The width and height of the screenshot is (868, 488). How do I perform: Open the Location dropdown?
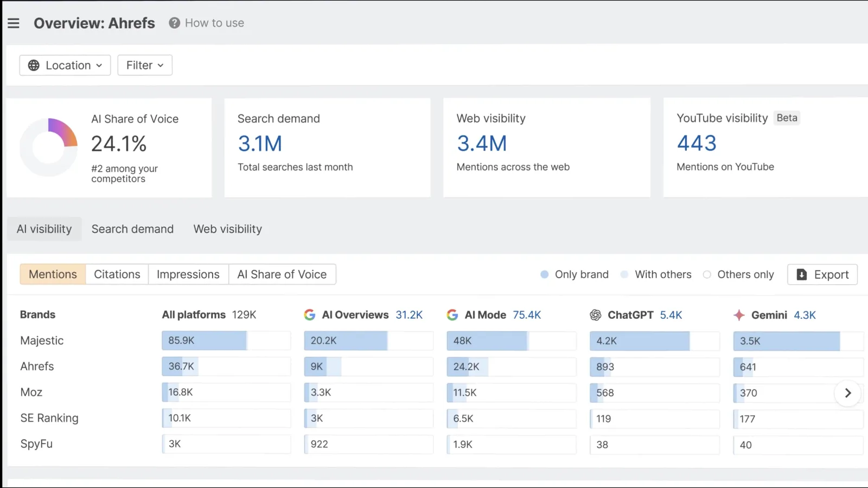tap(65, 65)
